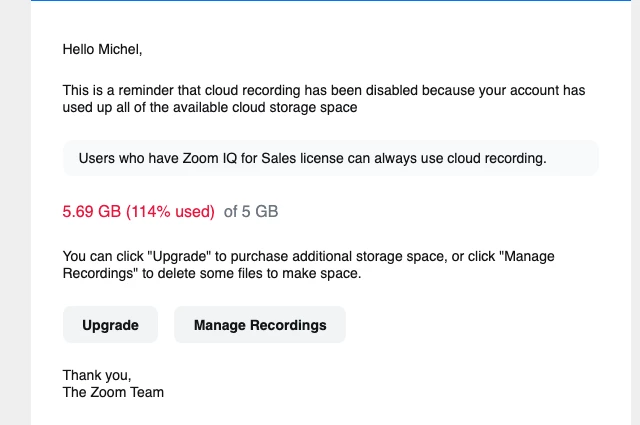Screen dimensions: 640x425
Task: Click the line 'This is a reminder that cloud recording'
Action: pos(324,90)
